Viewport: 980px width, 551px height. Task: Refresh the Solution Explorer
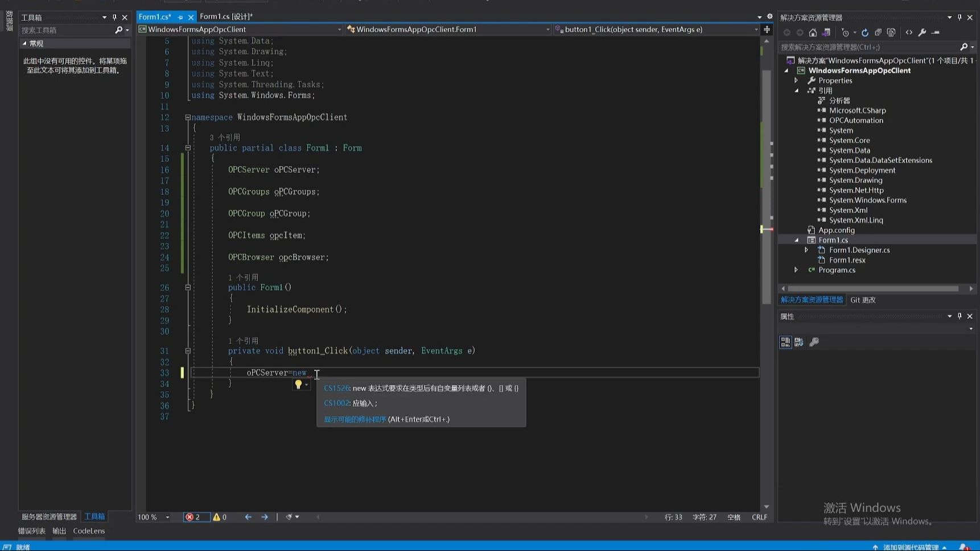[x=865, y=32]
